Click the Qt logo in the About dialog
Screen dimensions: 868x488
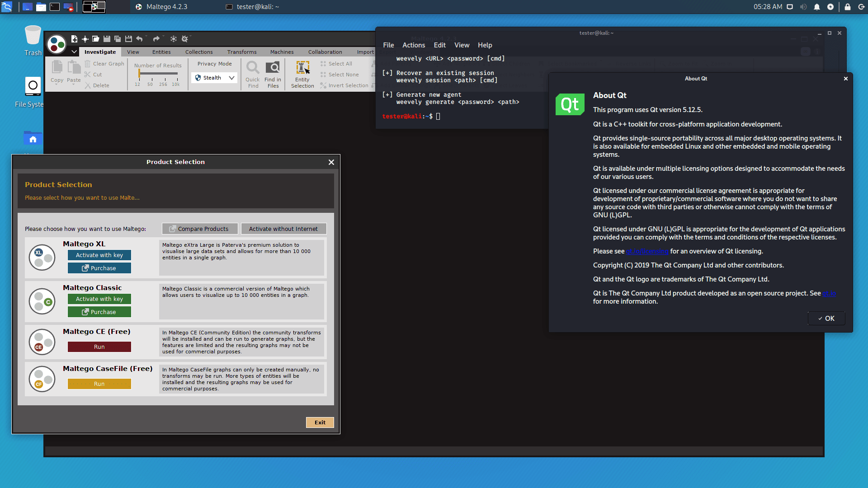click(x=570, y=104)
